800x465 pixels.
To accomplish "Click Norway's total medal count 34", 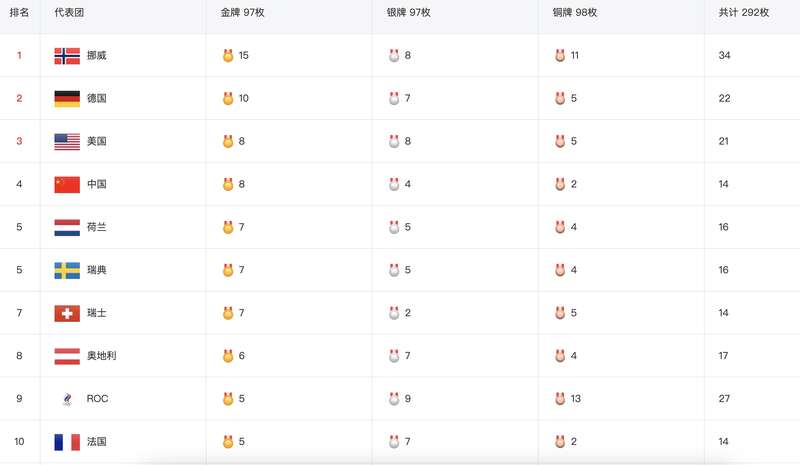I will pyautogui.click(x=724, y=55).
